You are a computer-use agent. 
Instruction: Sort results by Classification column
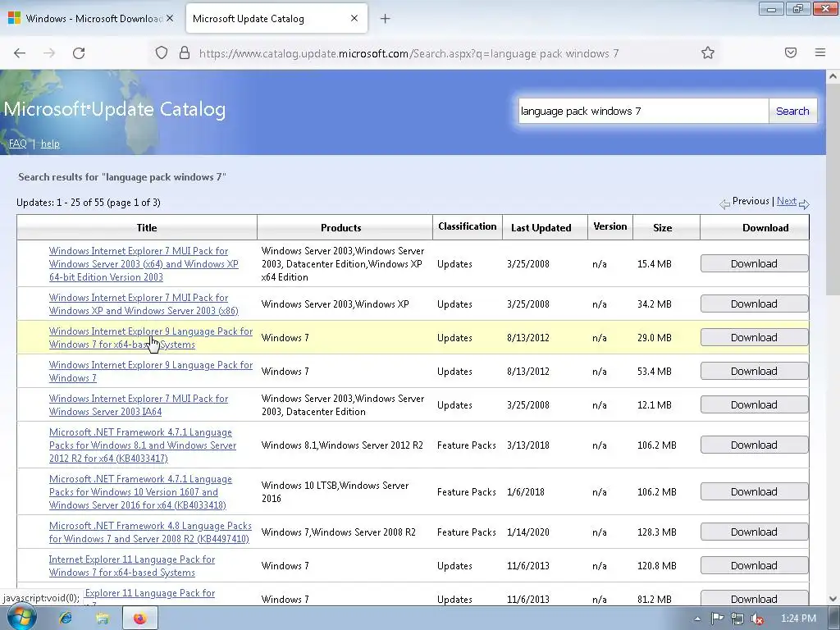point(467,226)
